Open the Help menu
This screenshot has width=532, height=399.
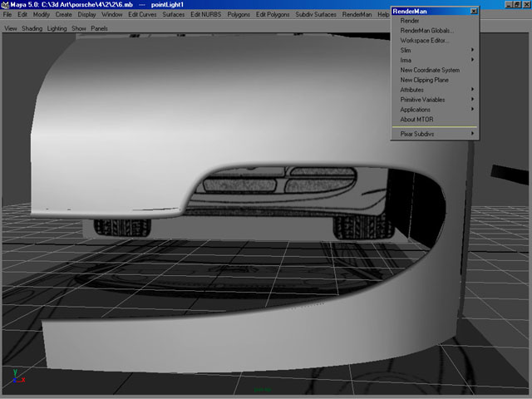(383, 15)
